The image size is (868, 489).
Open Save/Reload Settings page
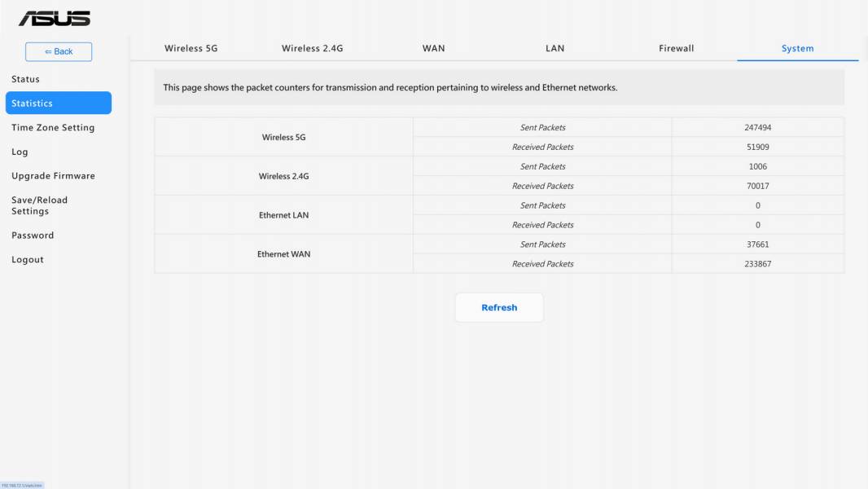[x=39, y=205]
